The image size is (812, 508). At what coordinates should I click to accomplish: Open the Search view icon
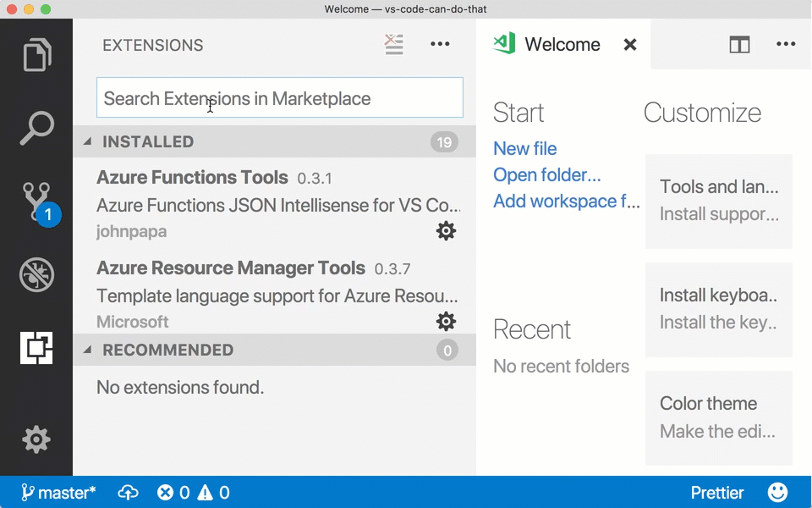(36, 129)
